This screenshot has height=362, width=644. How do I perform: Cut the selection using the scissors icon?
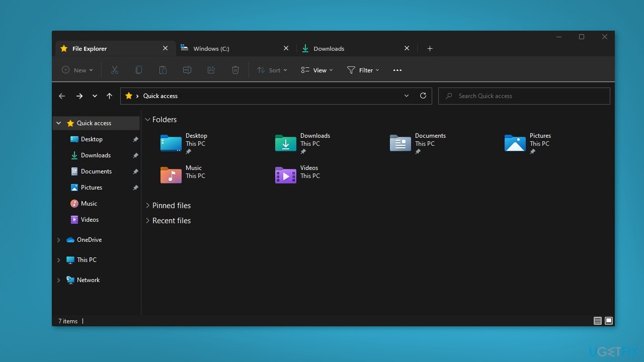coord(114,70)
